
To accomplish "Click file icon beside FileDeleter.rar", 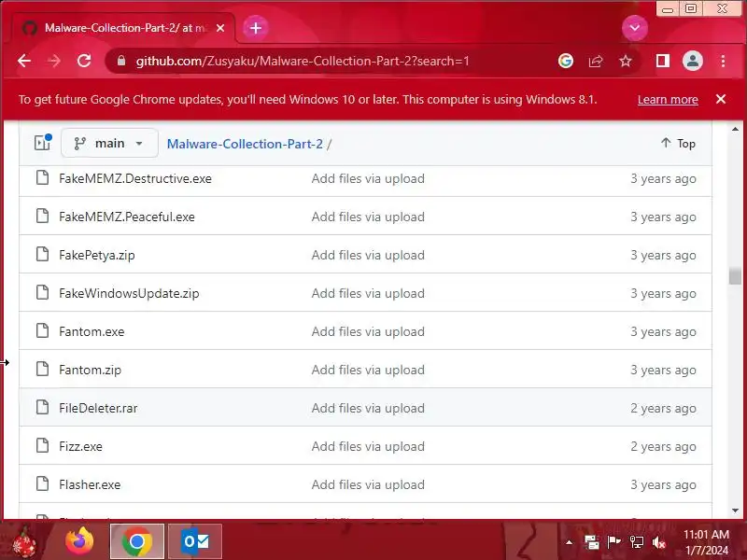I will click(42, 407).
